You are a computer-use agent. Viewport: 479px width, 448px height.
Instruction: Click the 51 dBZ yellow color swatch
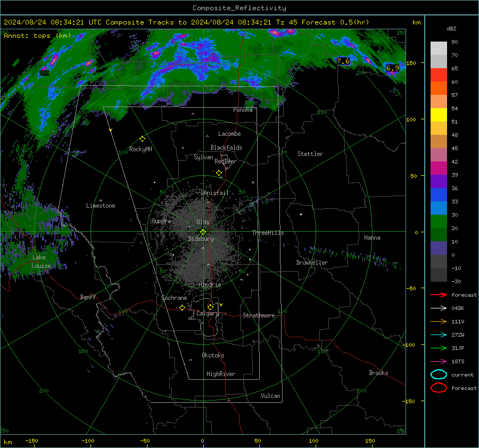pyautogui.click(x=439, y=115)
